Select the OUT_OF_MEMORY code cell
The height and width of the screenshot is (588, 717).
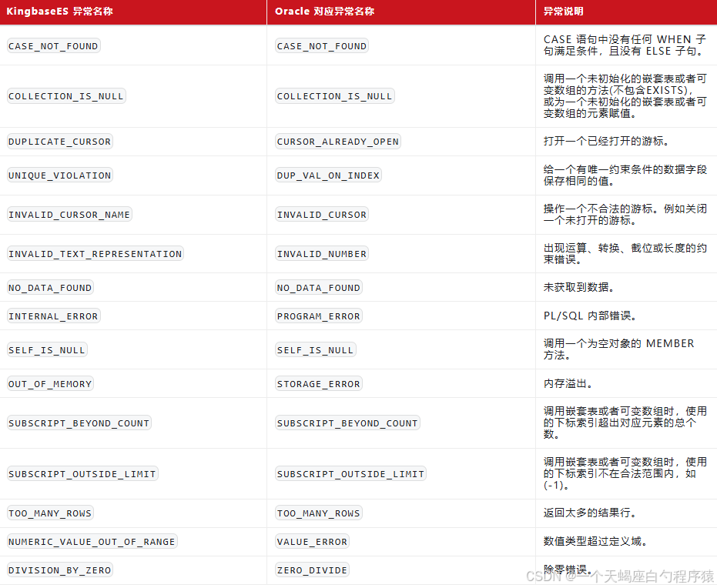pos(50,384)
